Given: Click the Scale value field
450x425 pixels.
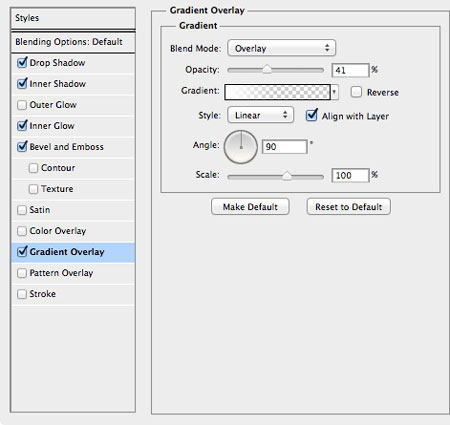Looking at the screenshot, I should point(351,175).
